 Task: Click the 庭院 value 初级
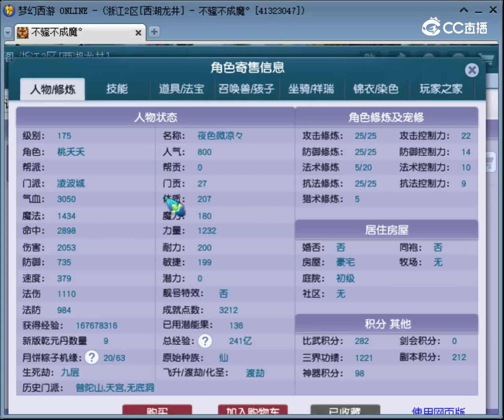(346, 279)
